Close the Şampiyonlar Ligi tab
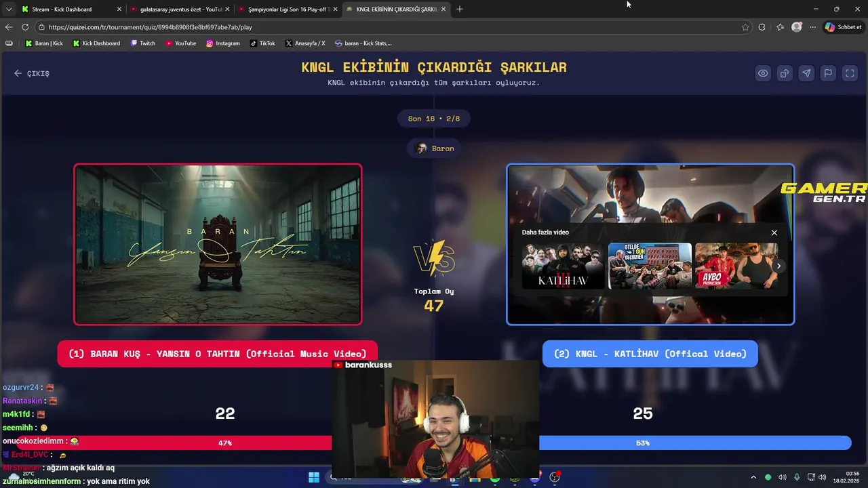 [335, 9]
